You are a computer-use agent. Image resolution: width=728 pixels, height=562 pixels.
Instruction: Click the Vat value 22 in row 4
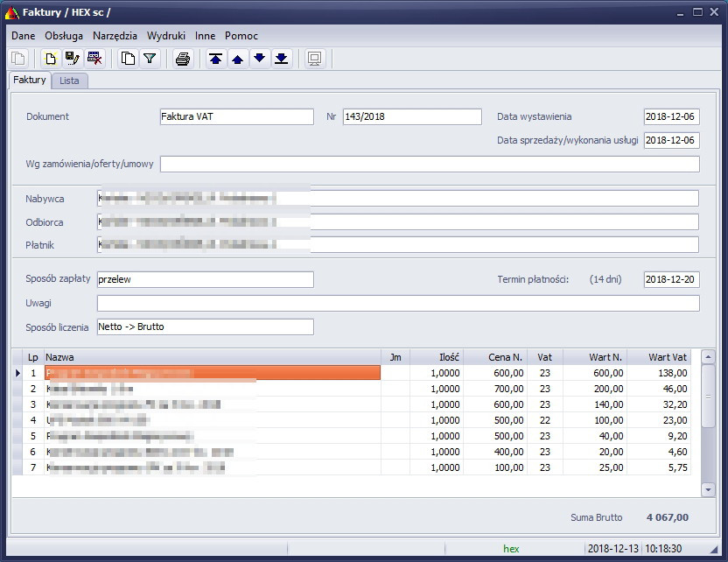(545, 420)
